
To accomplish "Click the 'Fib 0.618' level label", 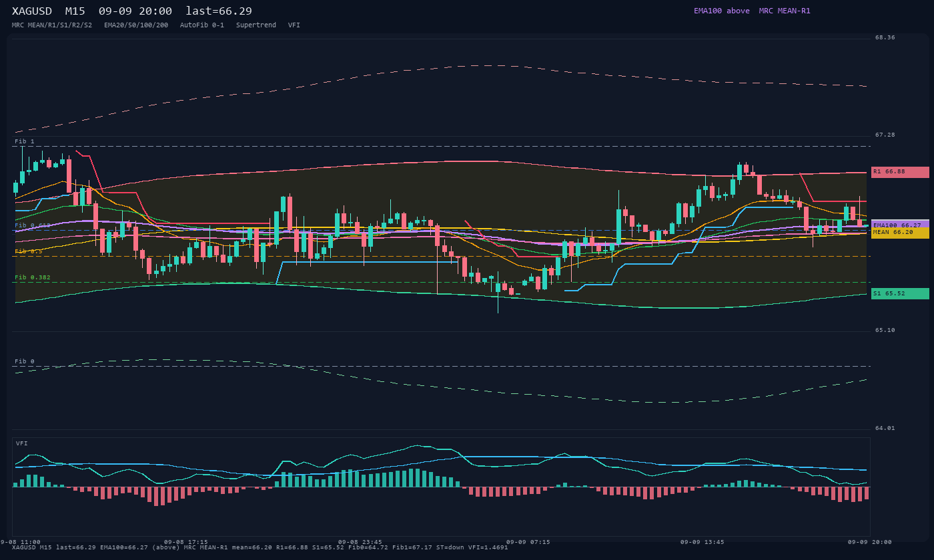I will point(33,226).
